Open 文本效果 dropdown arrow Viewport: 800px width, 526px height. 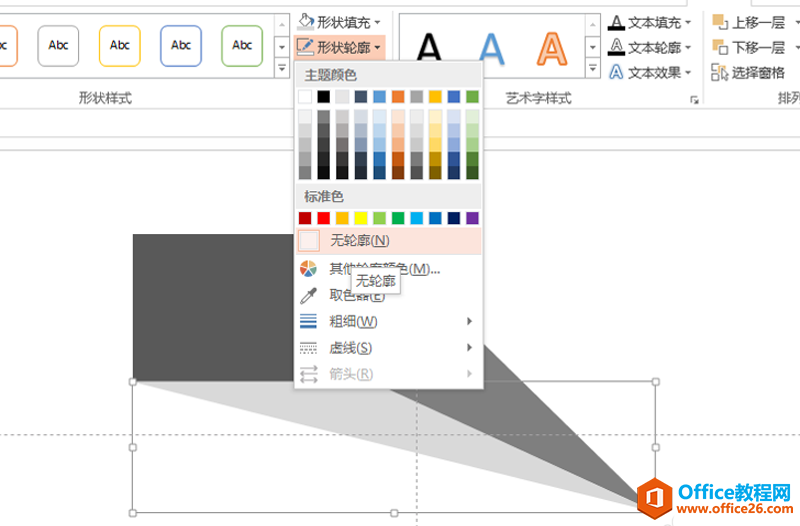click(x=688, y=72)
